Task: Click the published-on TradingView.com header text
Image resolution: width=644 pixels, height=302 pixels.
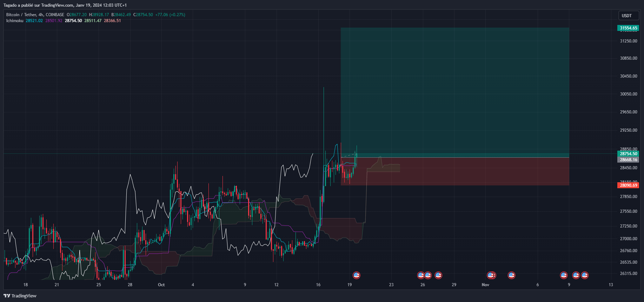Action: click(65, 5)
